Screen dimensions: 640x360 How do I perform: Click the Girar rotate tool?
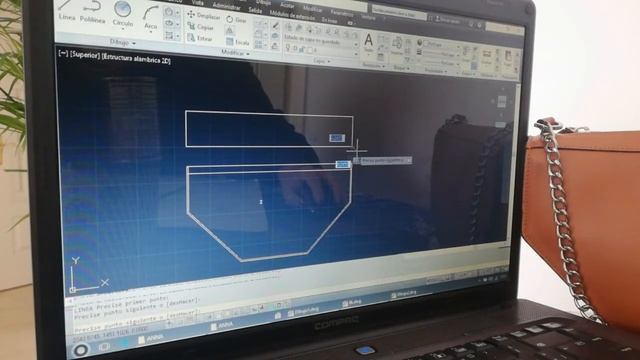click(236, 20)
